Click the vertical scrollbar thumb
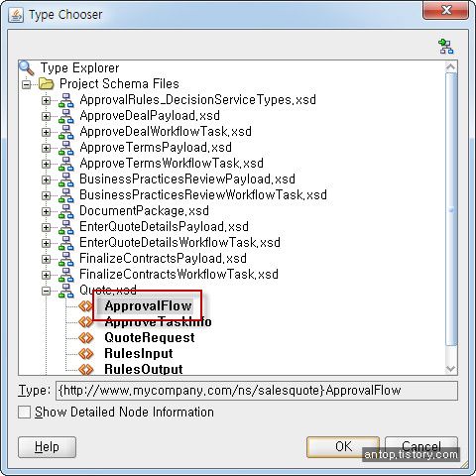 pyautogui.click(x=451, y=209)
